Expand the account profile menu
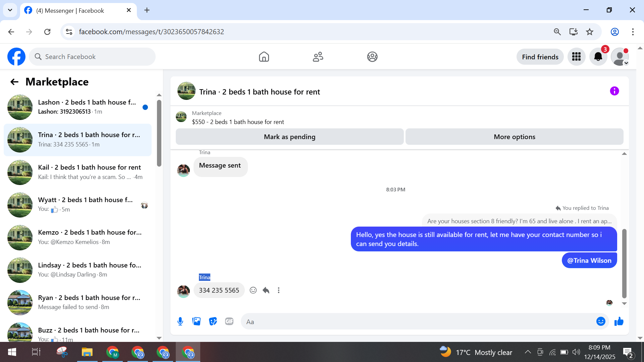 click(620, 57)
